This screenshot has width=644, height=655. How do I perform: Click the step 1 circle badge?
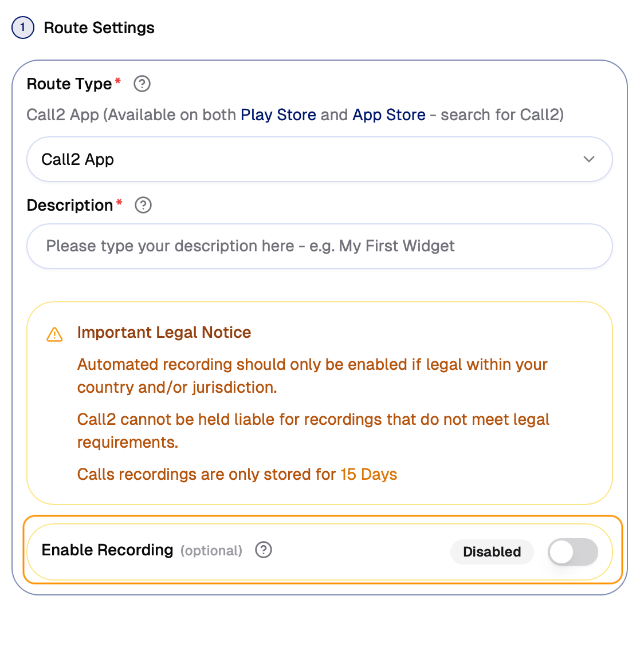(x=23, y=27)
